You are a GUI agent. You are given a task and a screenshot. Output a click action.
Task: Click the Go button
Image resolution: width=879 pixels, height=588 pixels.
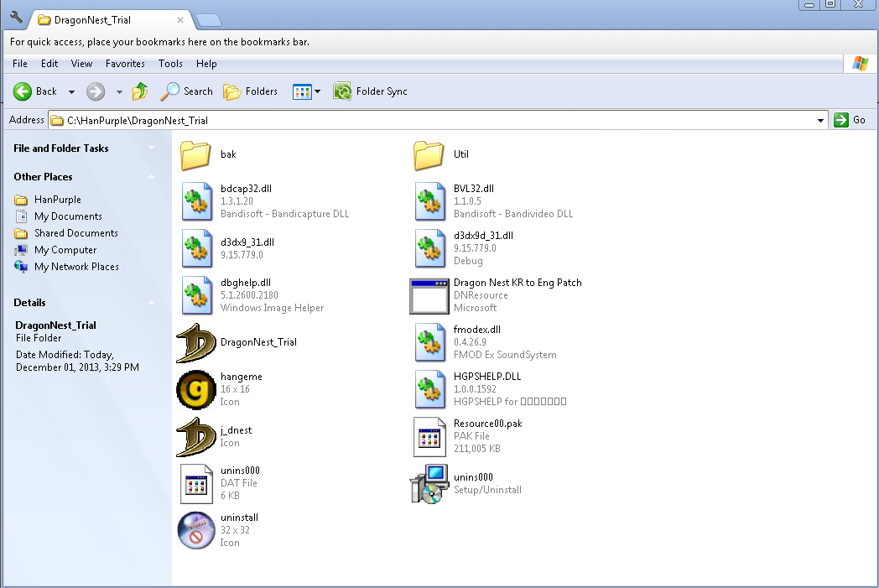click(850, 120)
